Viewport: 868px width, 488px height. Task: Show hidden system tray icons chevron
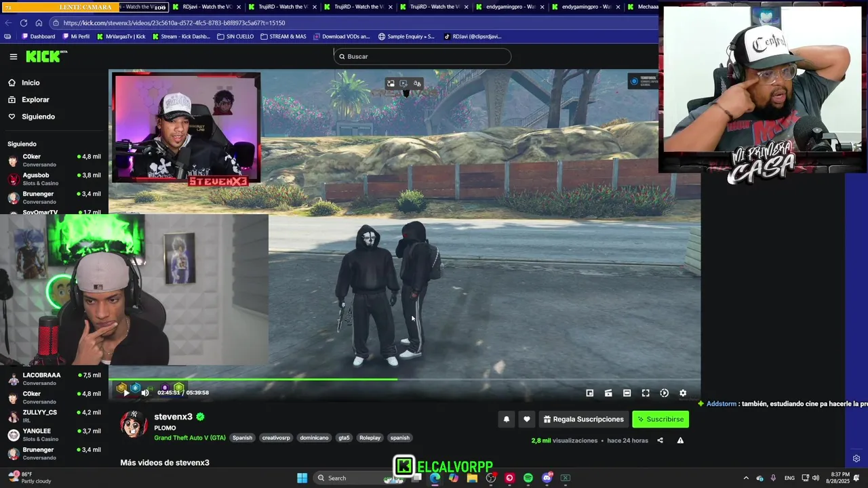(746, 478)
